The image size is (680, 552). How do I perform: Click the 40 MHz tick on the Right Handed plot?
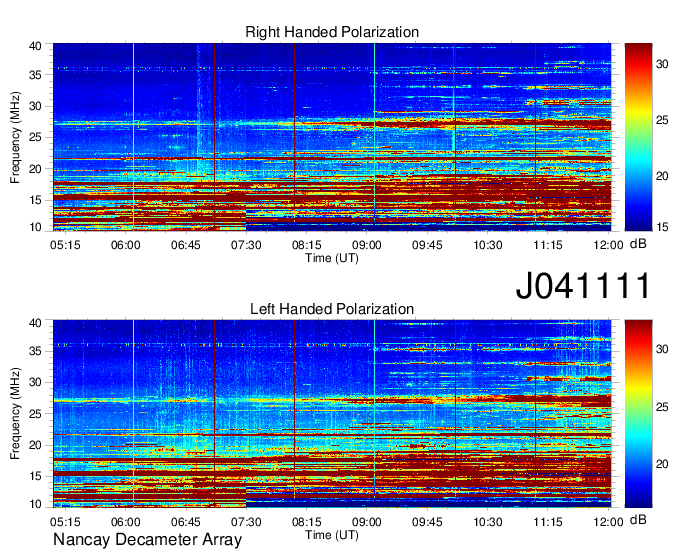click(x=35, y=46)
